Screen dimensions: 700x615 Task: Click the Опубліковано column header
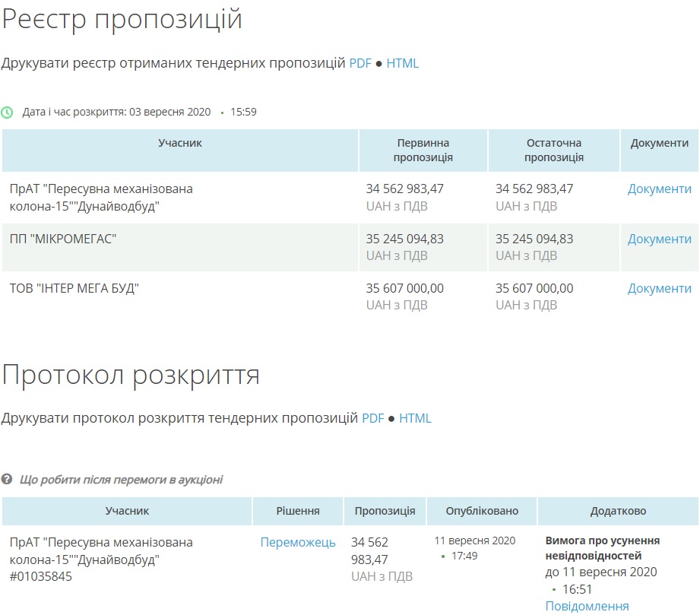[482, 511]
